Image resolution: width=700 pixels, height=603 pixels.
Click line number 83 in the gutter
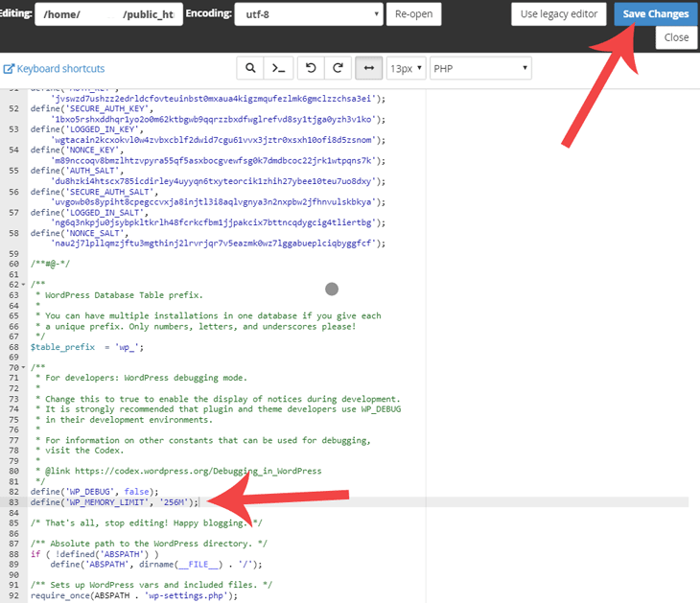13,502
